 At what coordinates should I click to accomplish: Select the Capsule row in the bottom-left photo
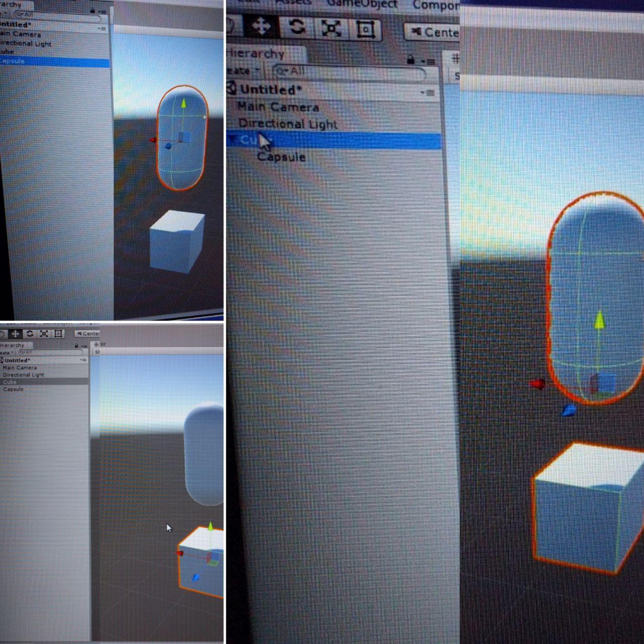13,389
